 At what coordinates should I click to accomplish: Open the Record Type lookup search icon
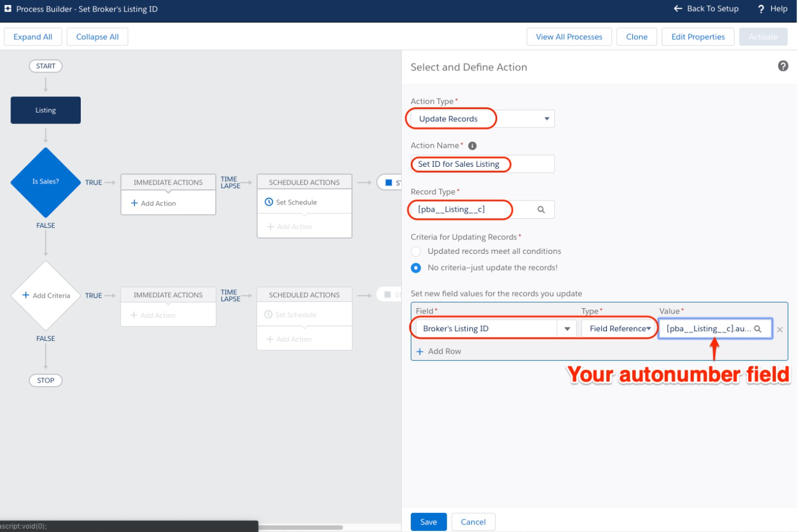541,210
